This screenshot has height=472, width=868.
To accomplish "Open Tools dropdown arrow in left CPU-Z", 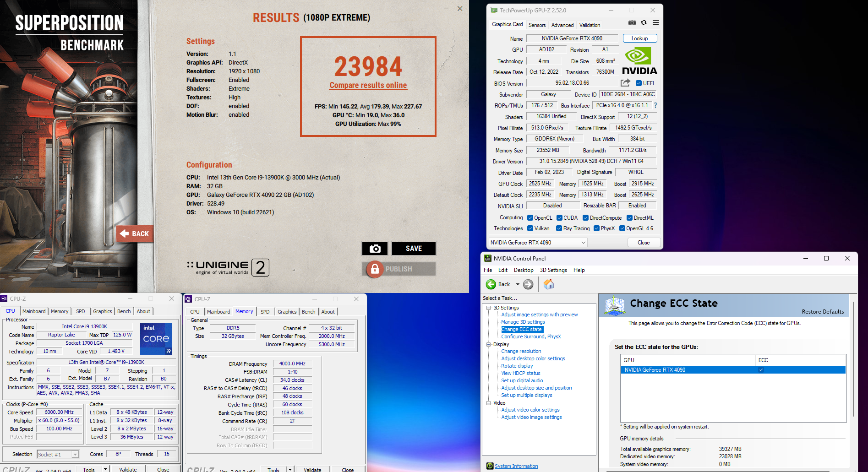I will point(105,469).
